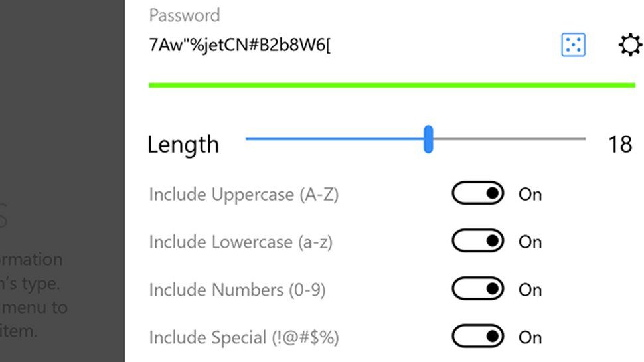Click into the generated password text field
644x362 pixels.
pos(332,46)
